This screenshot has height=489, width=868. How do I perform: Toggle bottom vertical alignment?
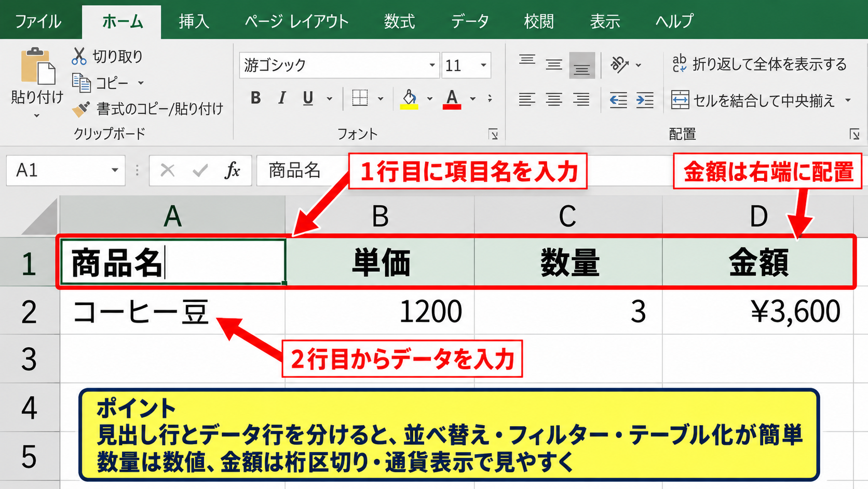(581, 65)
